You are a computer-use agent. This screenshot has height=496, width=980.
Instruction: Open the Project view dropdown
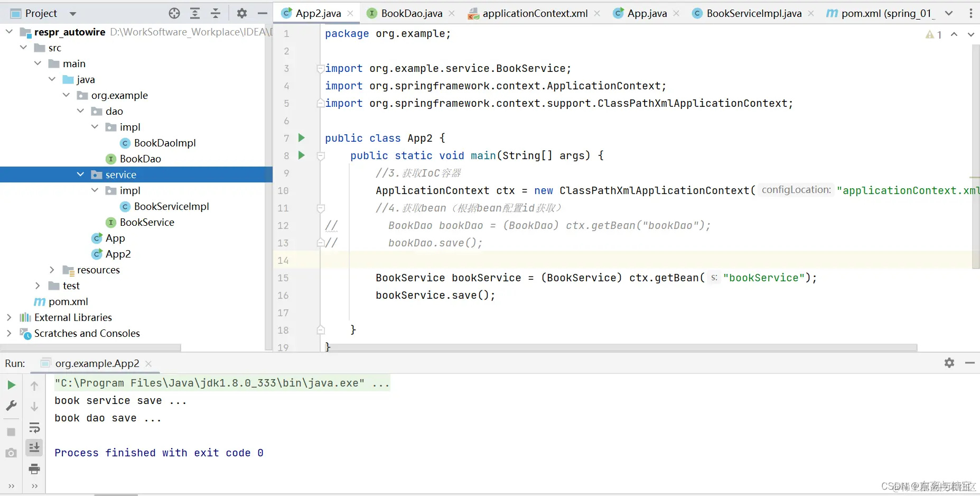[x=73, y=14]
